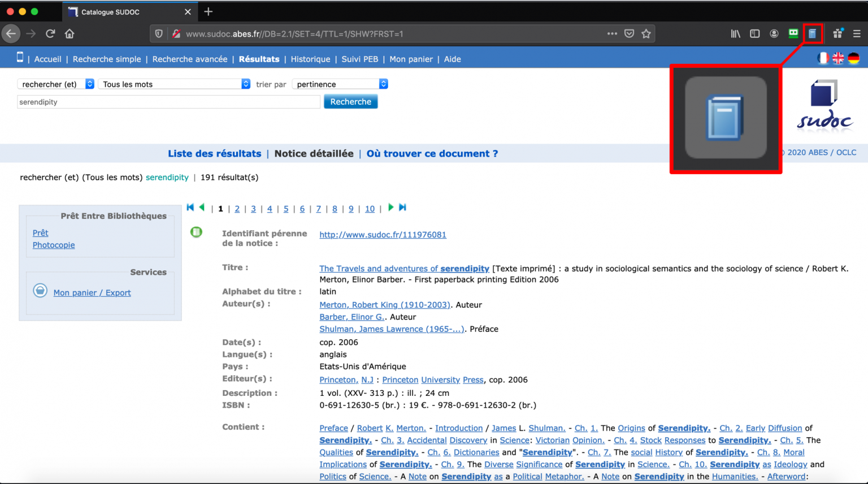Open 'Recherche avancée' in the navigation bar
Viewport: 868px width, 484px height.
(x=190, y=59)
